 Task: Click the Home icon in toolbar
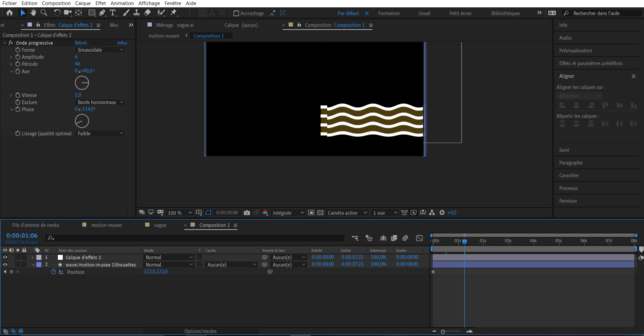[x=10, y=13]
